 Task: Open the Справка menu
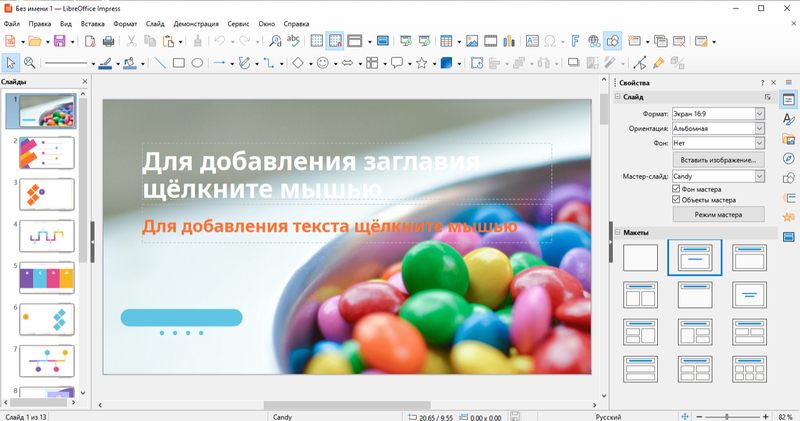[296, 23]
